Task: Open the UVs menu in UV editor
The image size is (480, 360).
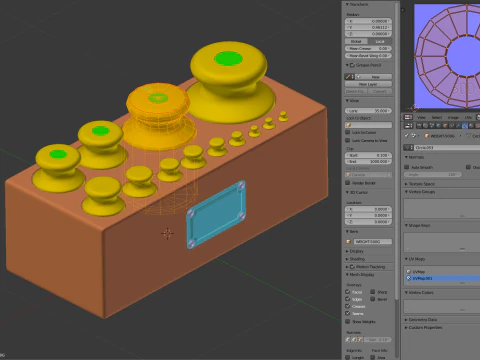Action: (x=468, y=117)
